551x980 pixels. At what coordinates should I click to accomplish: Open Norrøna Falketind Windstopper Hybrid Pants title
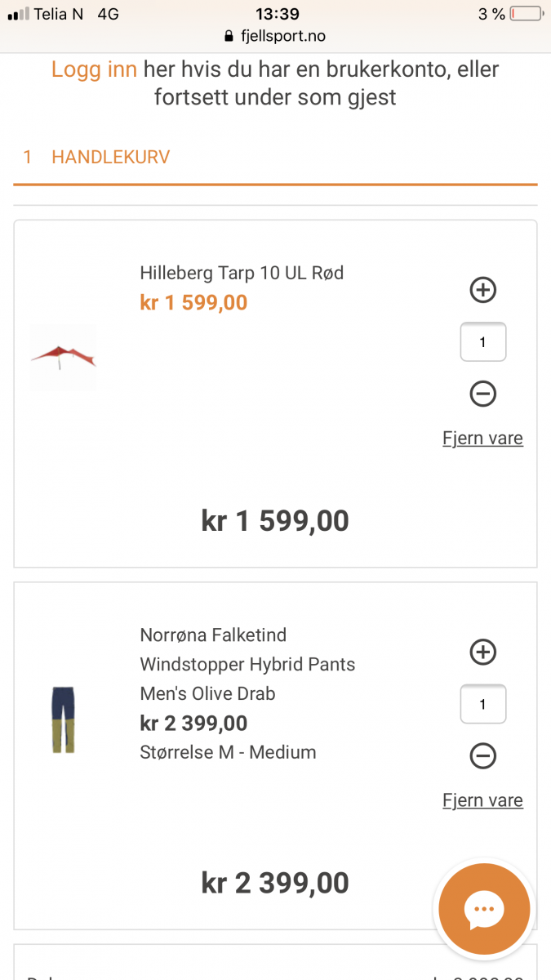coord(247,664)
